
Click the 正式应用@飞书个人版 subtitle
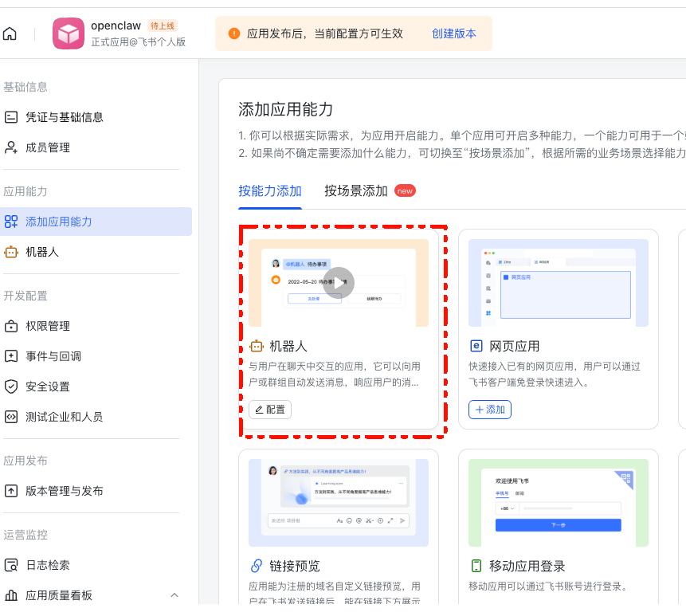click(139, 42)
